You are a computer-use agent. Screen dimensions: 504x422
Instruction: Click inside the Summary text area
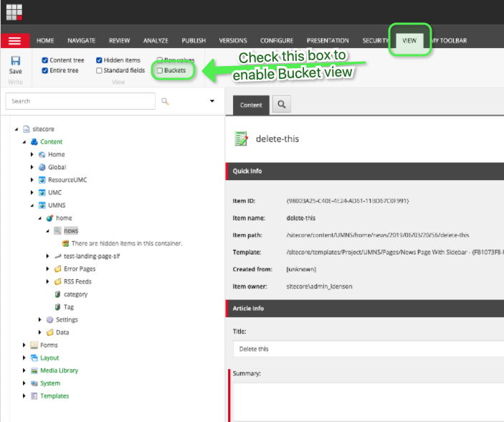(x=369, y=402)
